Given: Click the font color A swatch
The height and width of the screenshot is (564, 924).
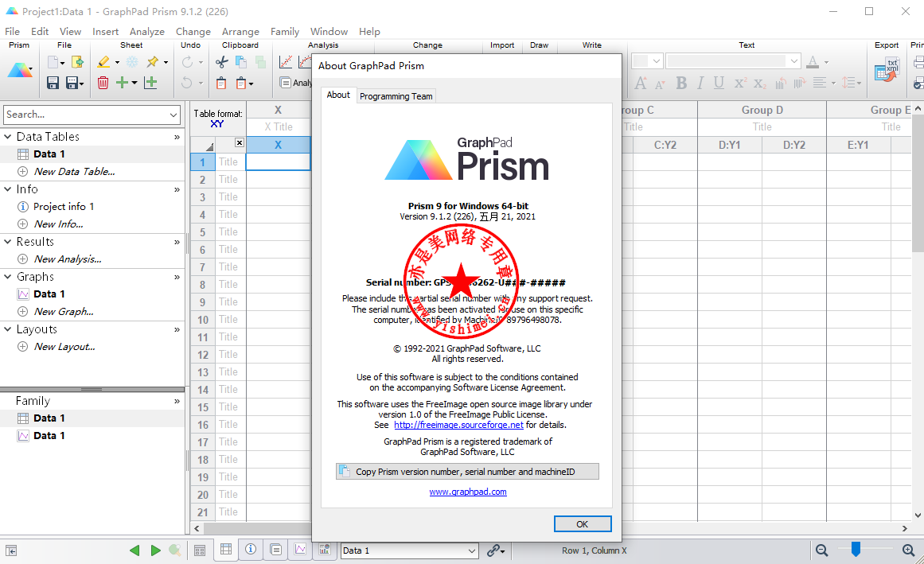Looking at the screenshot, I should click(813, 61).
